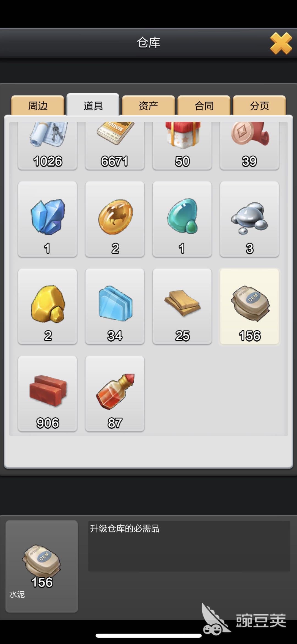Select the movie ticket item showing 6671
Viewport: 297px width, 644px height.
115,146
